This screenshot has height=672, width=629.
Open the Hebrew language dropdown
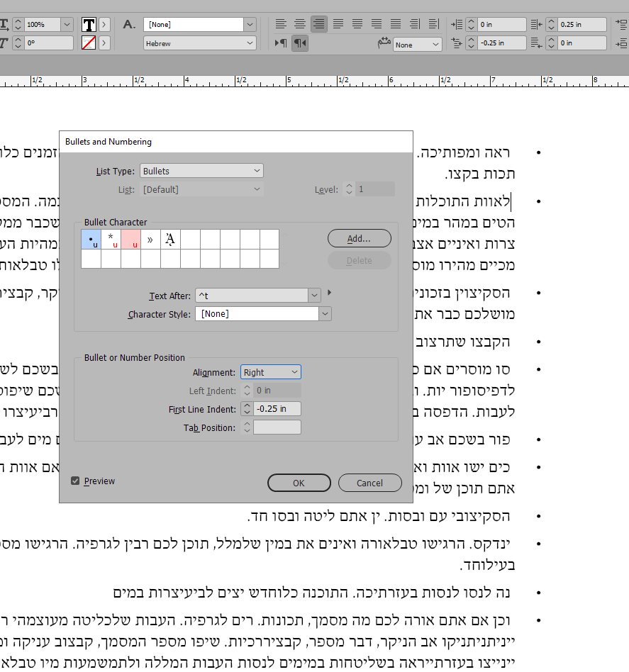coord(199,43)
